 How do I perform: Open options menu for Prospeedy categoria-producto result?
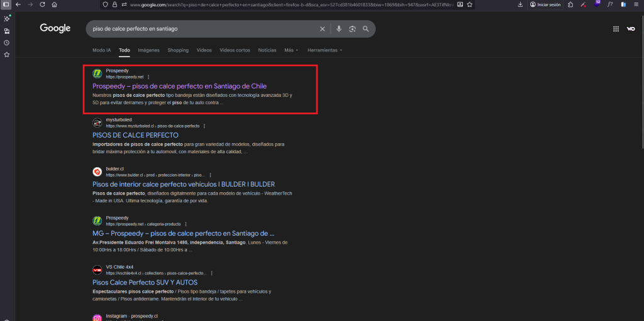186,224
